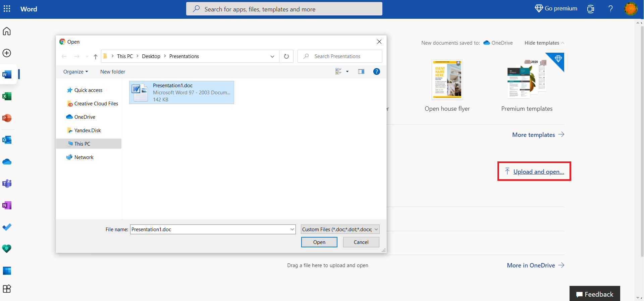
Task: Click the app launcher waffle icon
Action: coord(7,9)
